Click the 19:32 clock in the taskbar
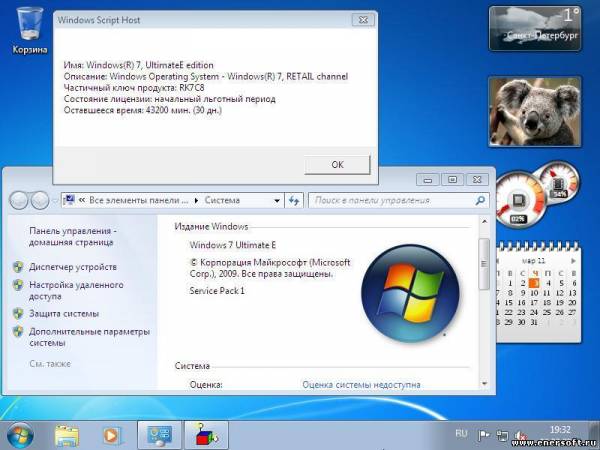 click(560, 430)
